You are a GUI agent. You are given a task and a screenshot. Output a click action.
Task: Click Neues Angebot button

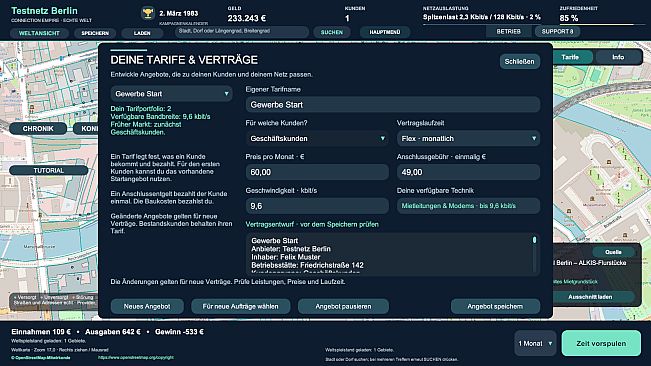click(x=147, y=306)
